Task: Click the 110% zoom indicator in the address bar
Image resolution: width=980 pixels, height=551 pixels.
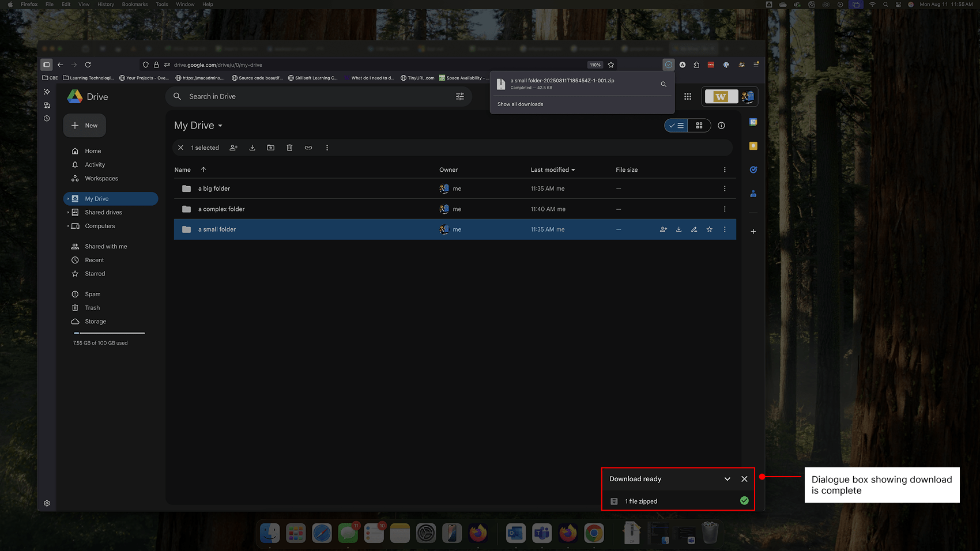Action: click(x=594, y=65)
